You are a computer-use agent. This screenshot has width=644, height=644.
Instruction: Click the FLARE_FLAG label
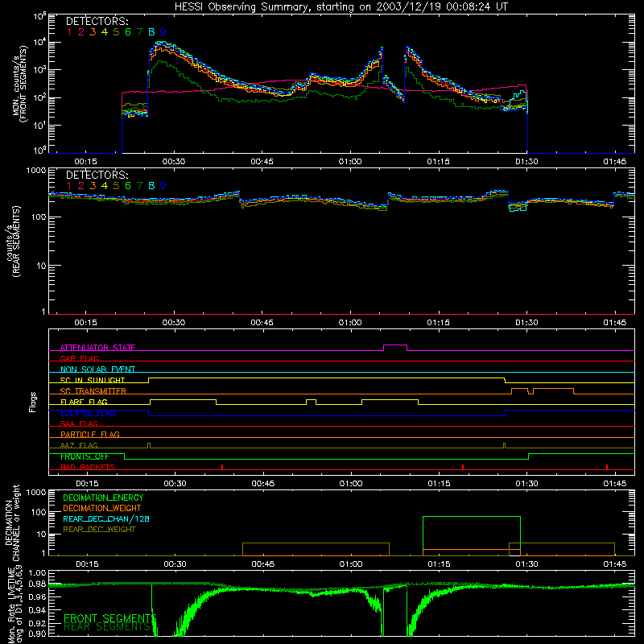[x=84, y=402]
